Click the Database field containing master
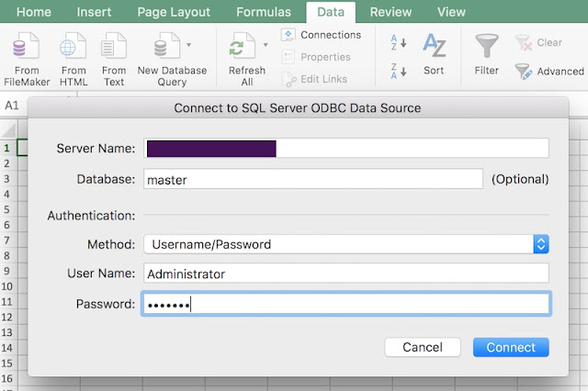Screen dimensions: 588x391 [x=313, y=179]
